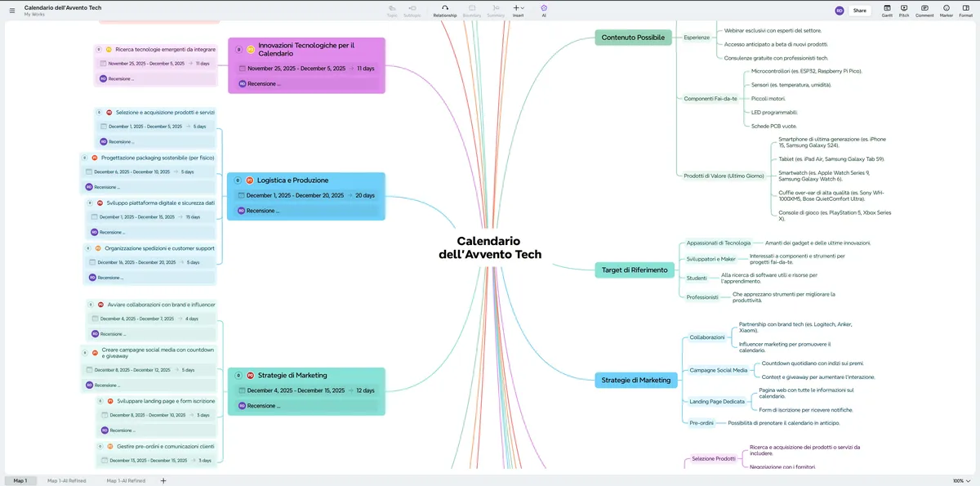Select the Boundary tool
This screenshot has height=486, width=980.
[x=472, y=10]
